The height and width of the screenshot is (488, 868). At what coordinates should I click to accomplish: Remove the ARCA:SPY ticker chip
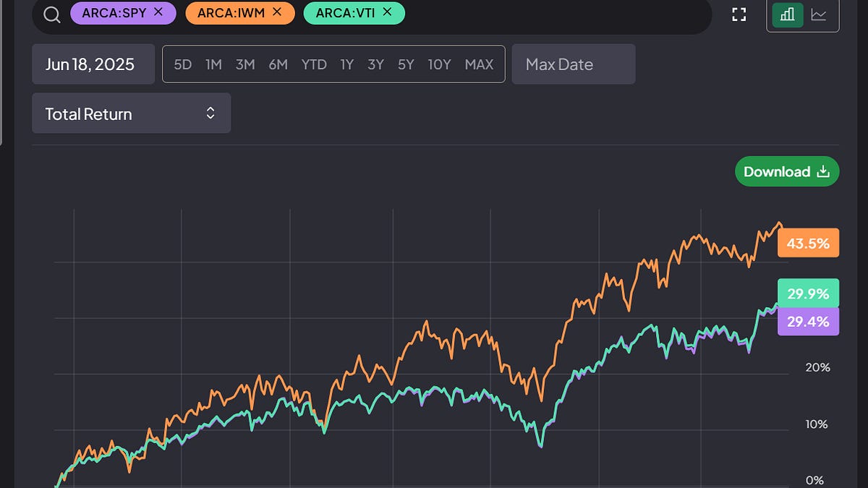coord(158,12)
